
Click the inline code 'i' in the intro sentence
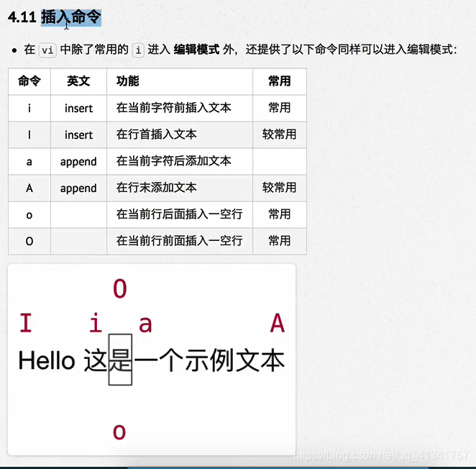(138, 50)
